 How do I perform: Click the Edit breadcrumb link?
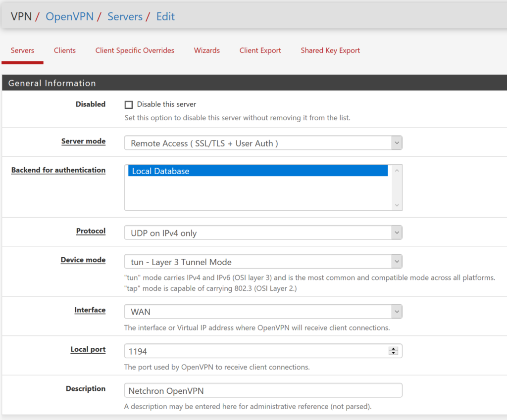click(x=165, y=16)
